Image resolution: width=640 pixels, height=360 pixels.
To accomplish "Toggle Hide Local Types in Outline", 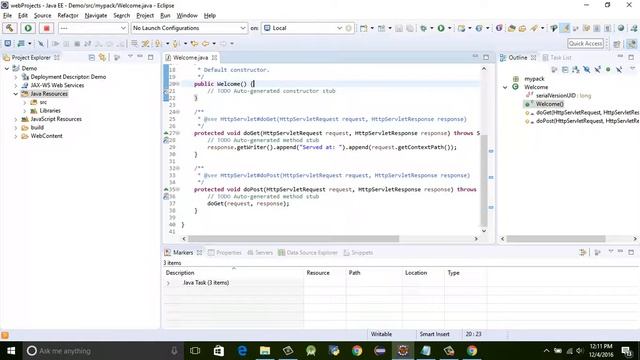I will point(619,70).
